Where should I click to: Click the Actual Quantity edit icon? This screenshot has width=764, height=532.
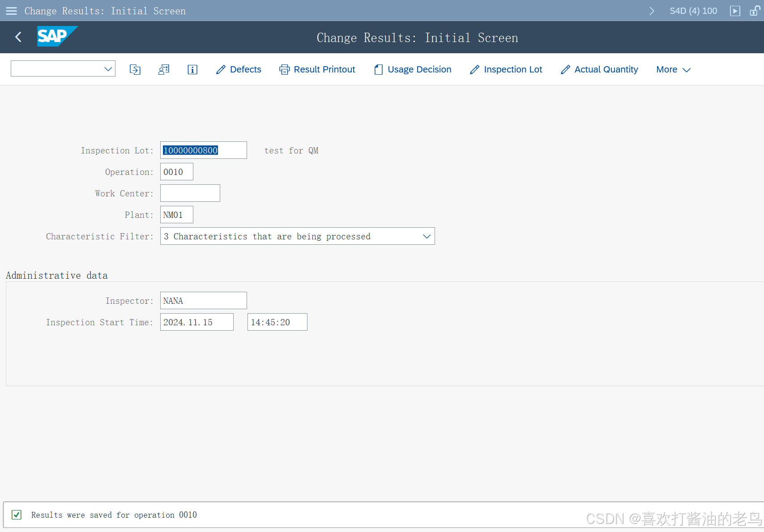pos(565,69)
